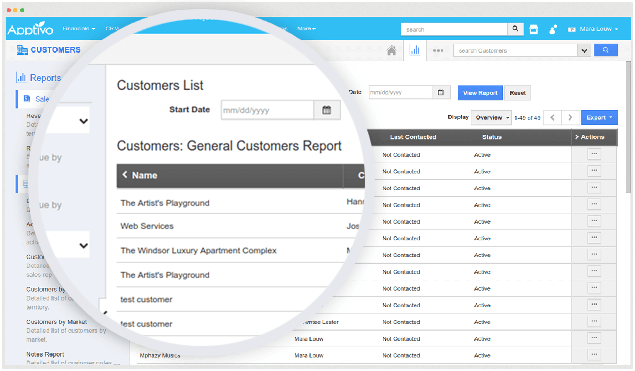Click the Last Contacted column header

[413, 137]
